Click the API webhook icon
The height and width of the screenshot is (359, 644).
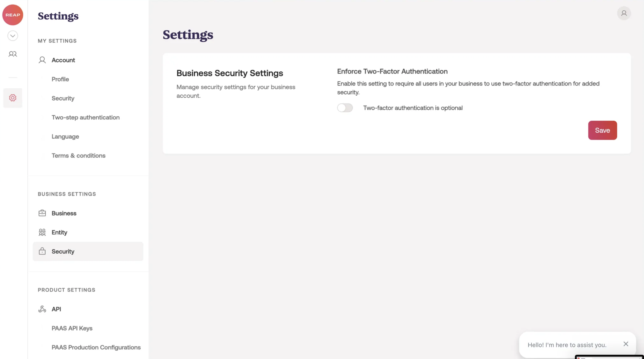click(x=42, y=309)
